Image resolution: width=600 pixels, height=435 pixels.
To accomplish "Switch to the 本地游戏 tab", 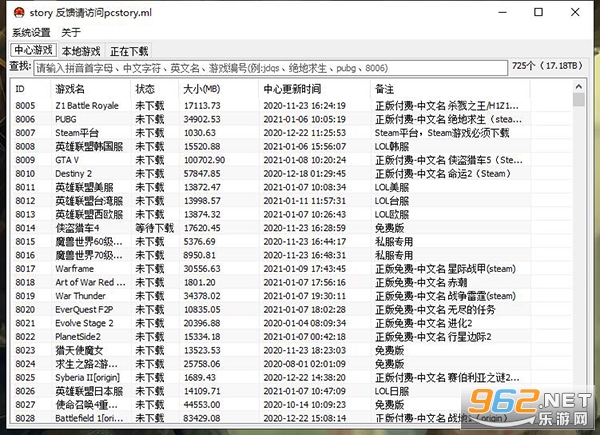I will (x=81, y=51).
